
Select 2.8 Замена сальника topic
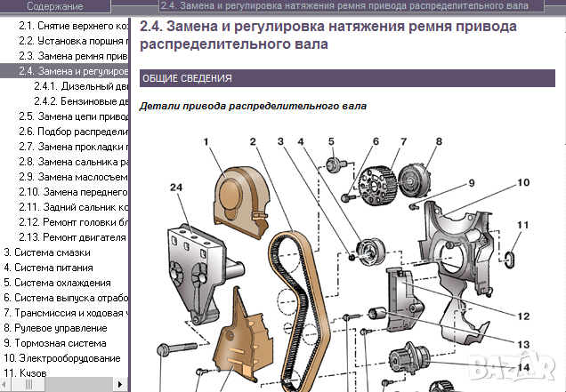(x=75, y=162)
